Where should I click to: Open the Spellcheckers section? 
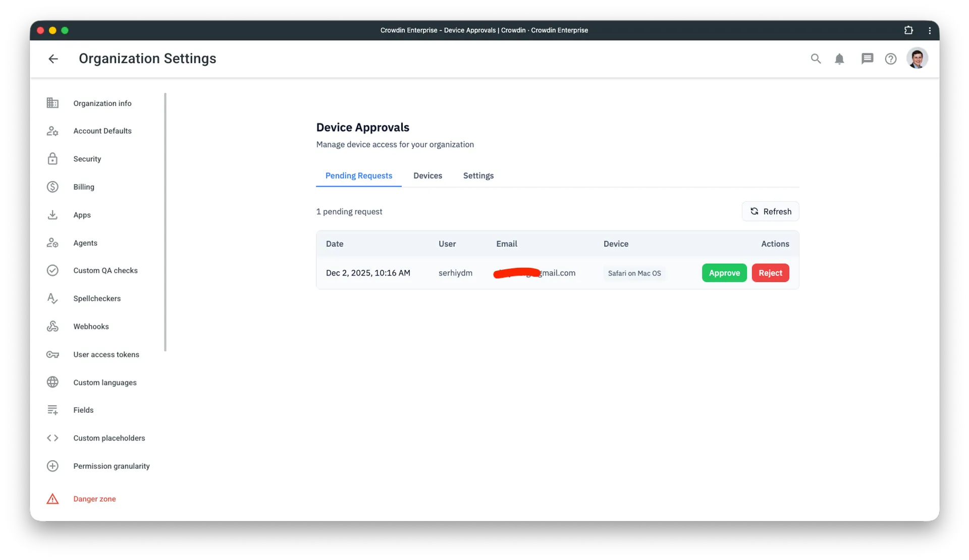pos(96,298)
